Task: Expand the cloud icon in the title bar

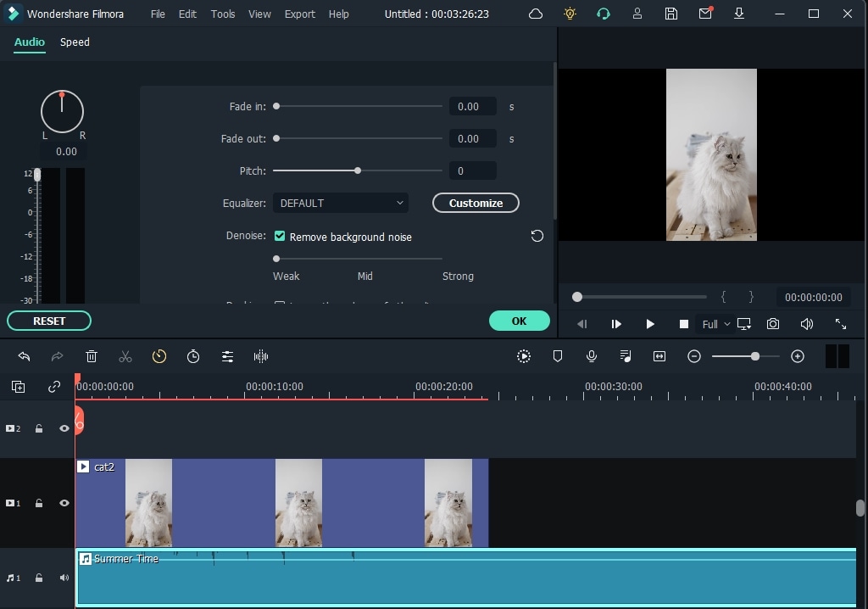Action: click(x=535, y=14)
